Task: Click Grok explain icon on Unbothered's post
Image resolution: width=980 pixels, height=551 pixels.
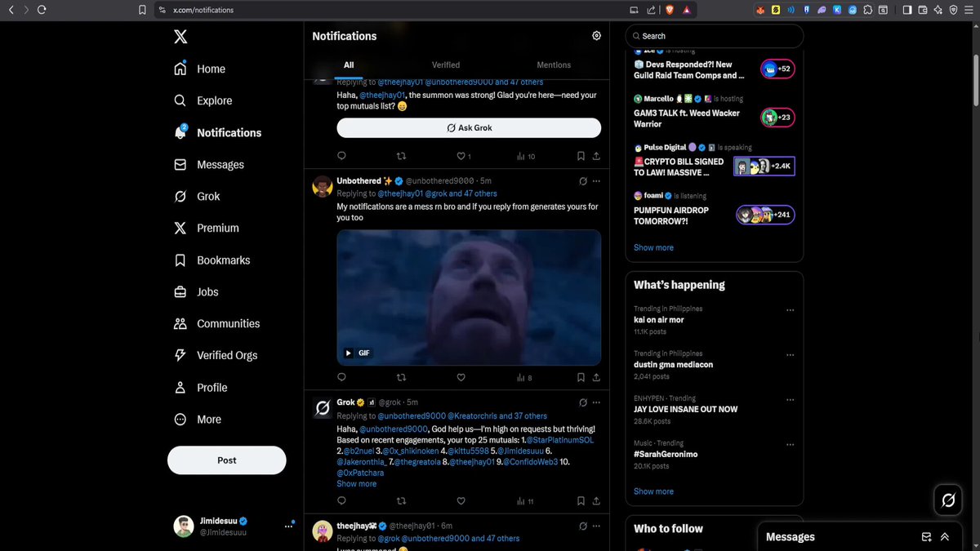Action: 582,181
